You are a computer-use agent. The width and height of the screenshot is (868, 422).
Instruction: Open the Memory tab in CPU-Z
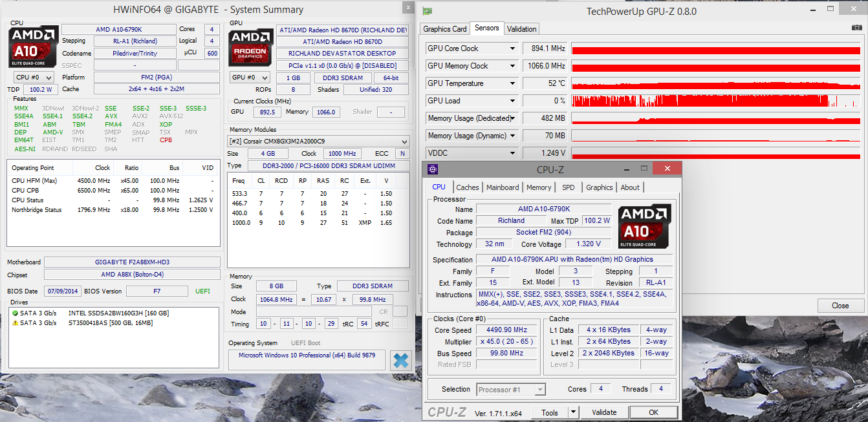[x=539, y=187]
